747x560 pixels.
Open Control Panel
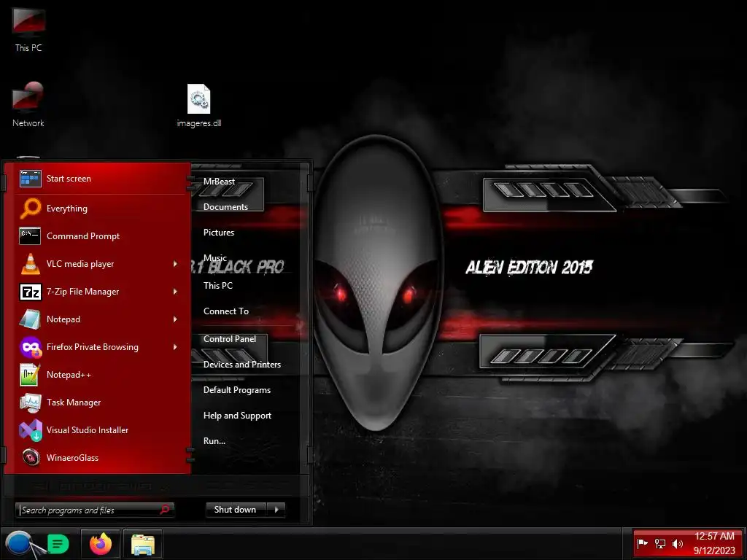230,339
